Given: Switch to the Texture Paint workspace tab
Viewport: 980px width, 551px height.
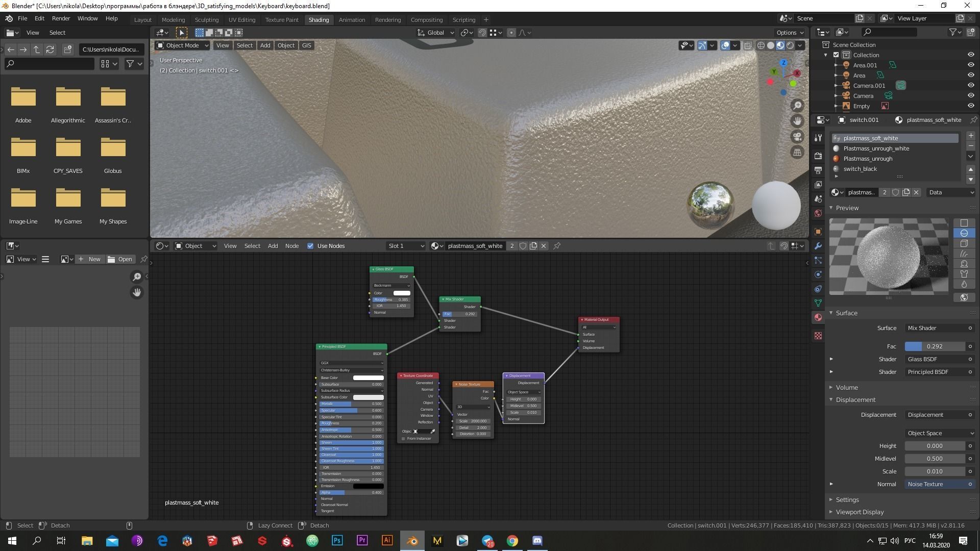Looking at the screenshot, I should [281, 20].
